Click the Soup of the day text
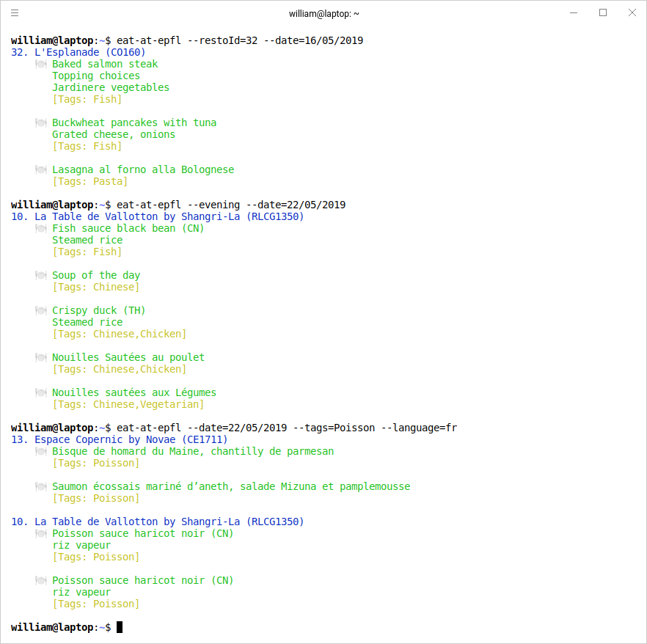 pos(96,276)
